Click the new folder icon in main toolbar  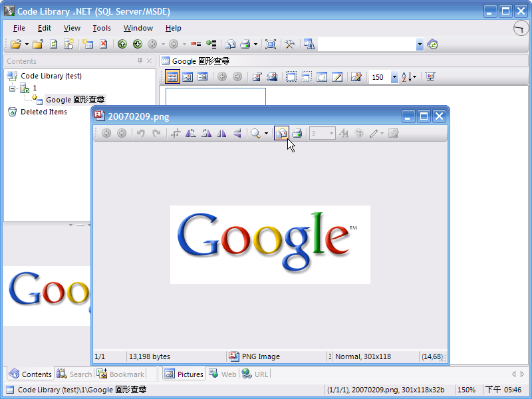point(38,44)
